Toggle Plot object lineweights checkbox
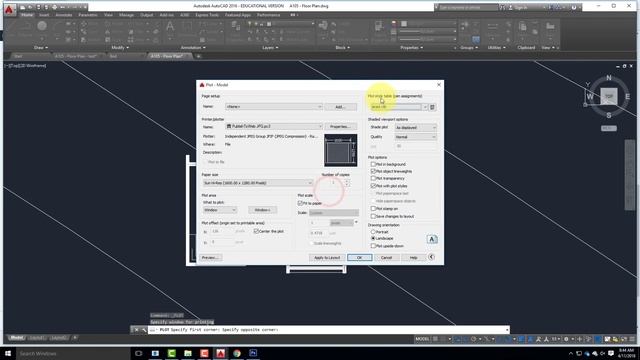This screenshot has height=360, width=640. (373, 171)
